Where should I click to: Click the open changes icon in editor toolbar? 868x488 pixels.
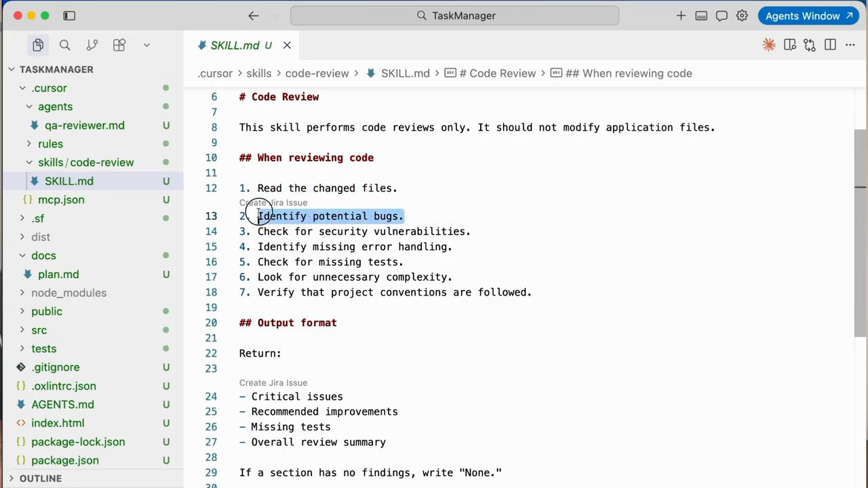pos(810,45)
